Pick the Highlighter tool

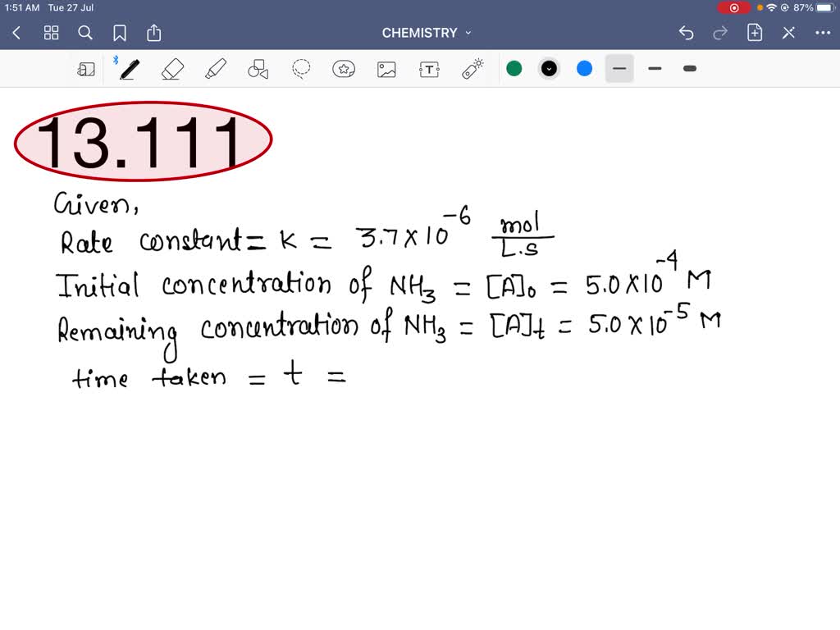pos(215,69)
